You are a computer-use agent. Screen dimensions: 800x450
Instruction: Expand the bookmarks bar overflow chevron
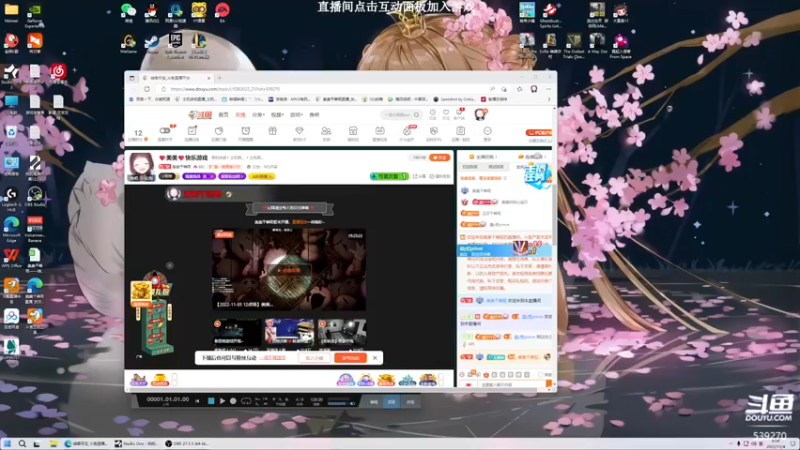point(549,99)
